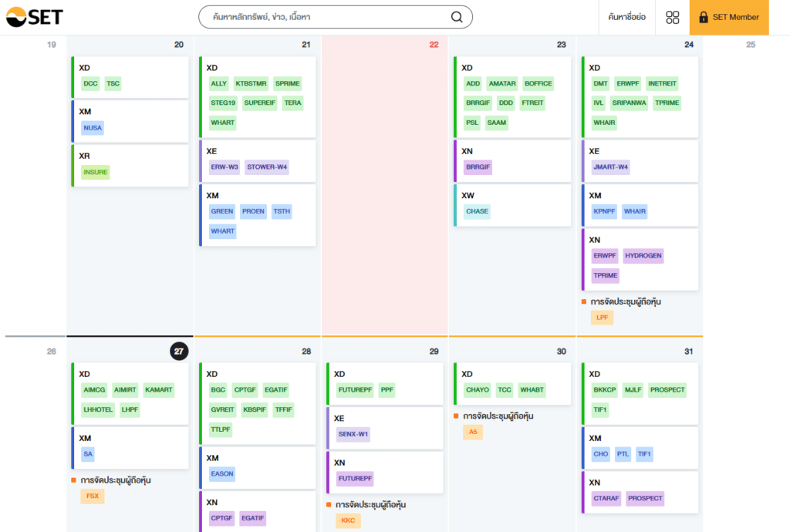
Task: Open DDD tag on day 23
Action: [506, 103]
